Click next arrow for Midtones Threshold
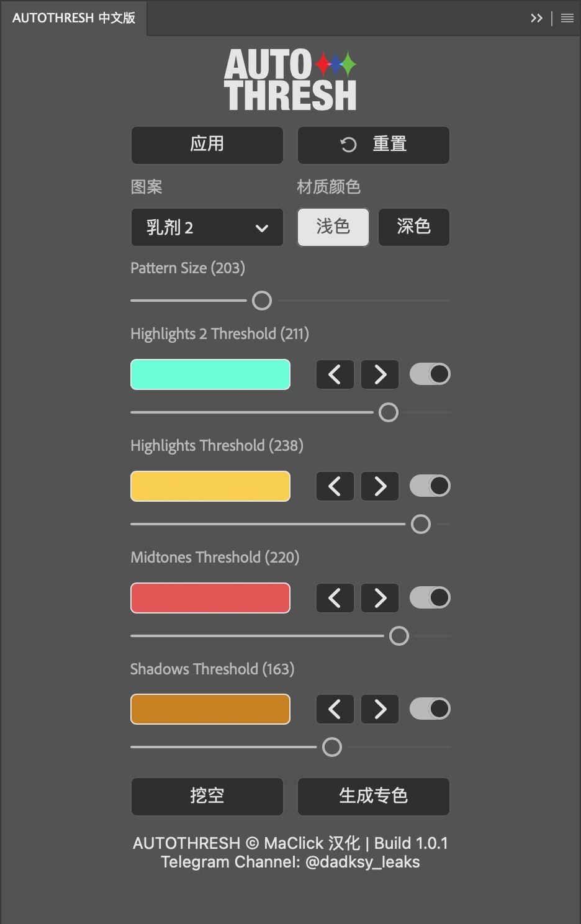The image size is (581, 924). pyautogui.click(x=380, y=598)
